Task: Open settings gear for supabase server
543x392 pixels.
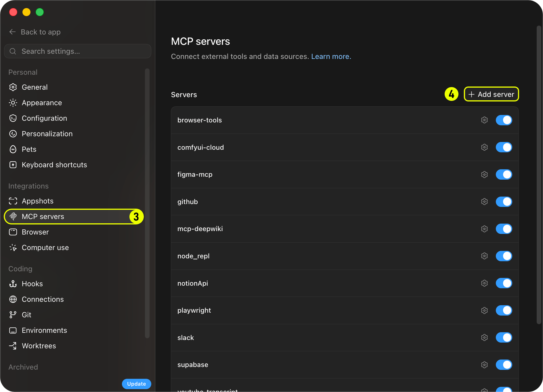Action: click(484, 365)
